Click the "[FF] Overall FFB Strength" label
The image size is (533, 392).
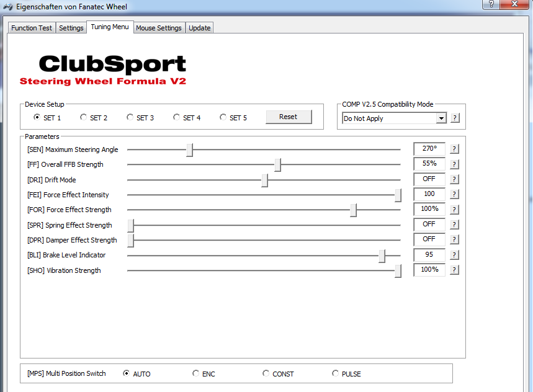(65, 164)
